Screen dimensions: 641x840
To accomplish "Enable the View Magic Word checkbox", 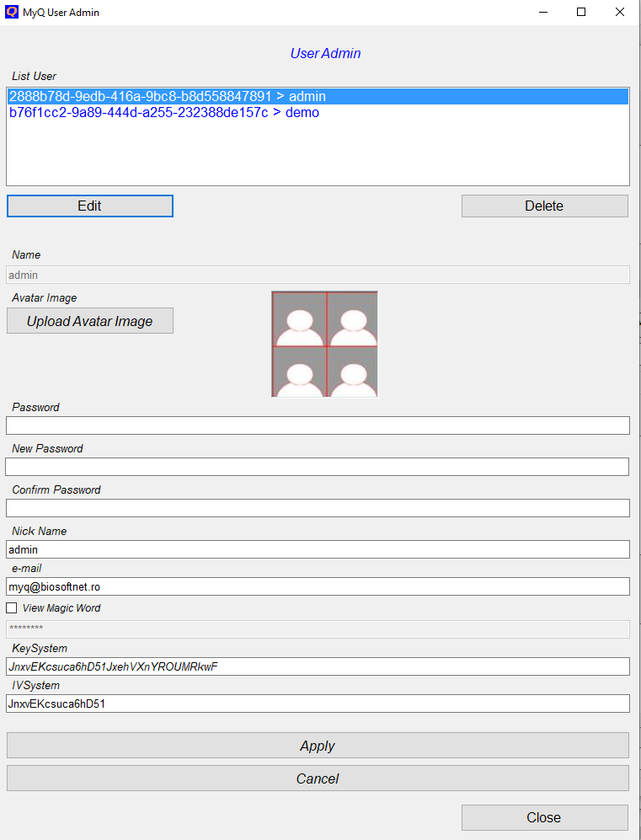I will (11, 608).
